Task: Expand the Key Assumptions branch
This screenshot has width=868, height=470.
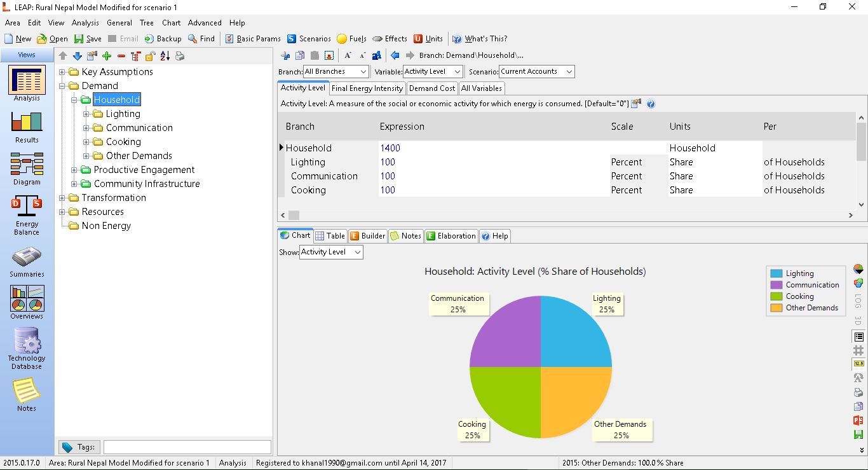Action: (x=62, y=72)
